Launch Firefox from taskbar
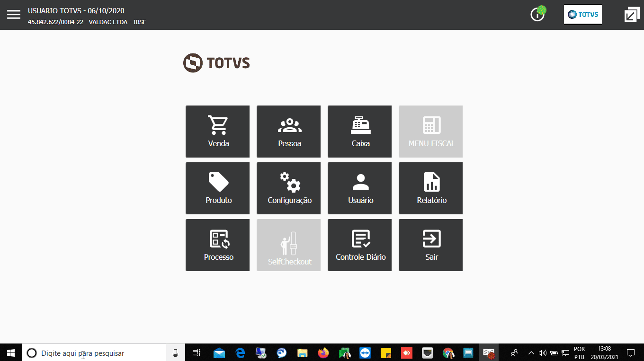Viewport: 644px width, 361px height. 323,353
